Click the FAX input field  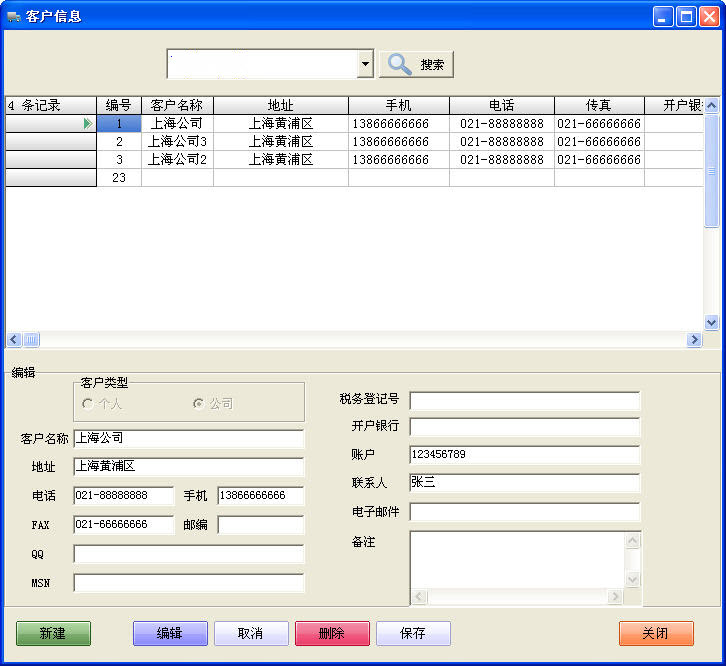point(124,525)
